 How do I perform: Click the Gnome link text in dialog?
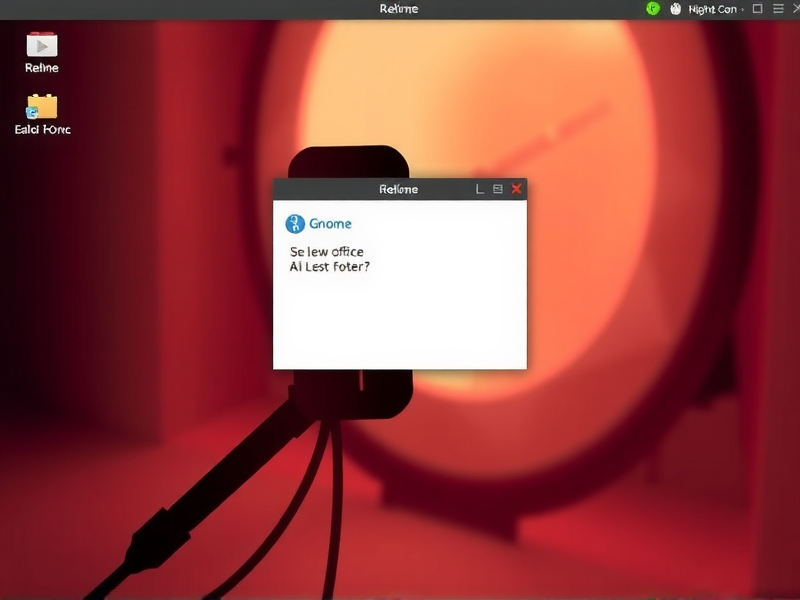(x=330, y=224)
